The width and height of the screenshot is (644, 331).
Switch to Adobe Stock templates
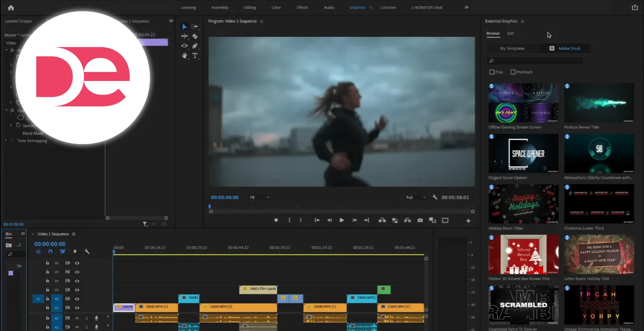pyautogui.click(x=564, y=48)
